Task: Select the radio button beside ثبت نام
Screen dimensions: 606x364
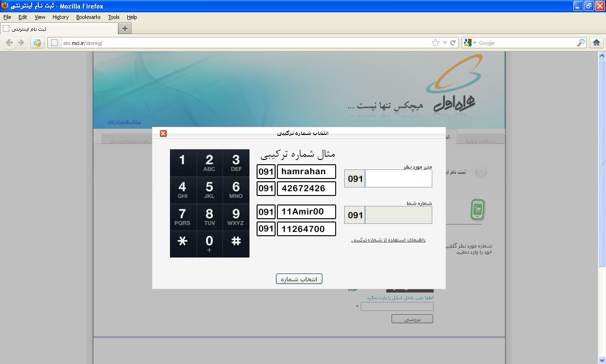Action: (481, 172)
